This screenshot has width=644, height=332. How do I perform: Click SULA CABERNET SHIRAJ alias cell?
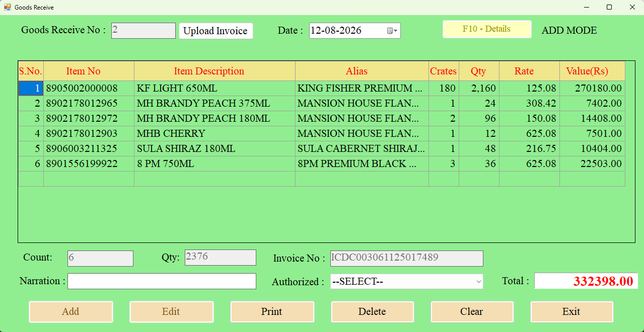coord(362,149)
